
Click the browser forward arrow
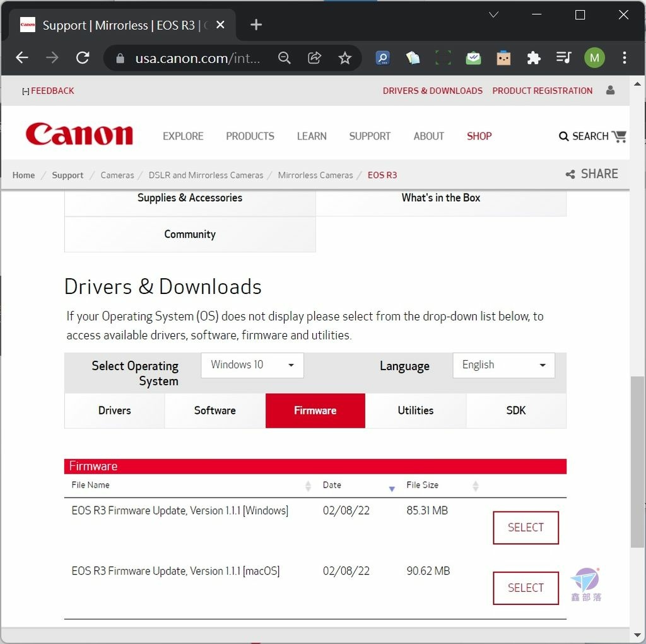click(52, 57)
